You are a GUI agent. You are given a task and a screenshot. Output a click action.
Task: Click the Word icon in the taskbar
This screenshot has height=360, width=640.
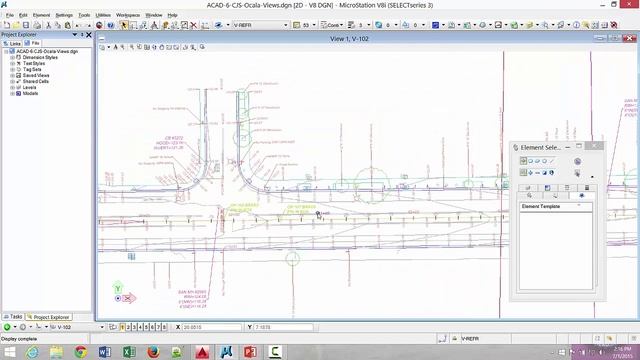pyautogui.click(x=105, y=352)
